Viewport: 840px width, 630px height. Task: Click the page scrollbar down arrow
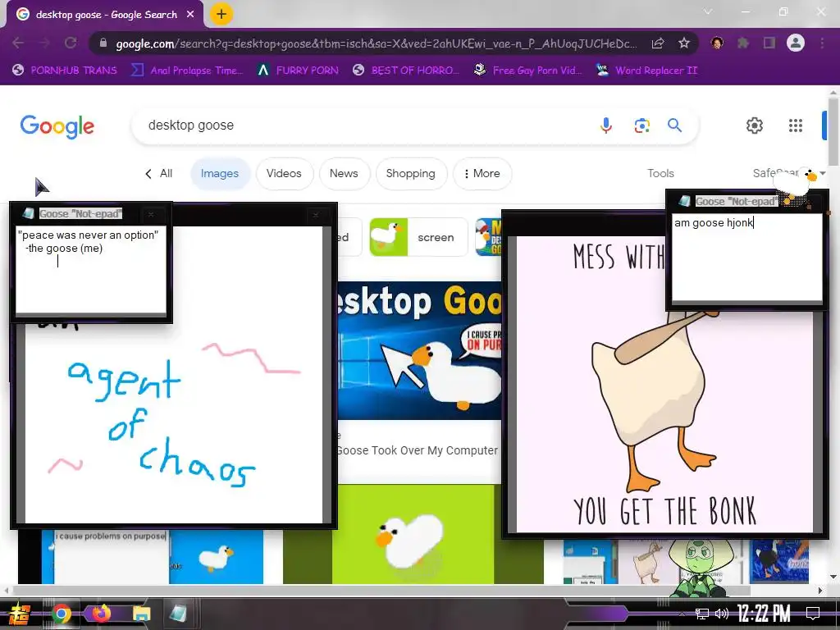pyautogui.click(x=833, y=577)
